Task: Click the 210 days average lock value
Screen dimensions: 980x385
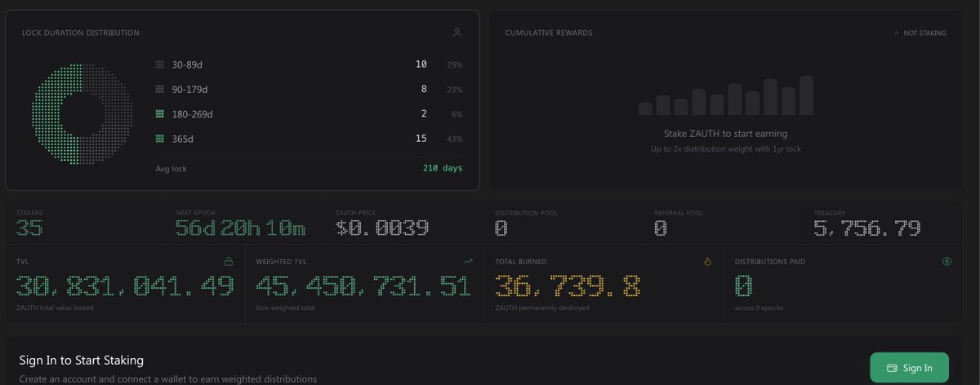Action: [443, 168]
